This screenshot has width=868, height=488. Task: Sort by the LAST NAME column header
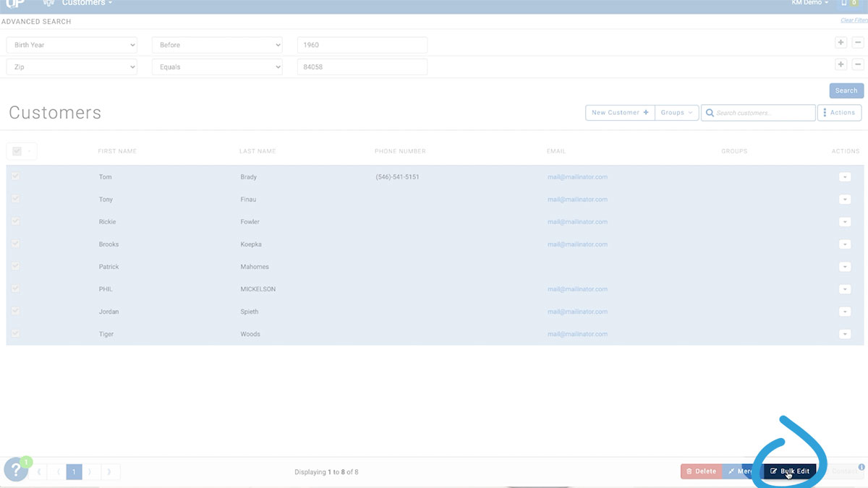tap(258, 151)
